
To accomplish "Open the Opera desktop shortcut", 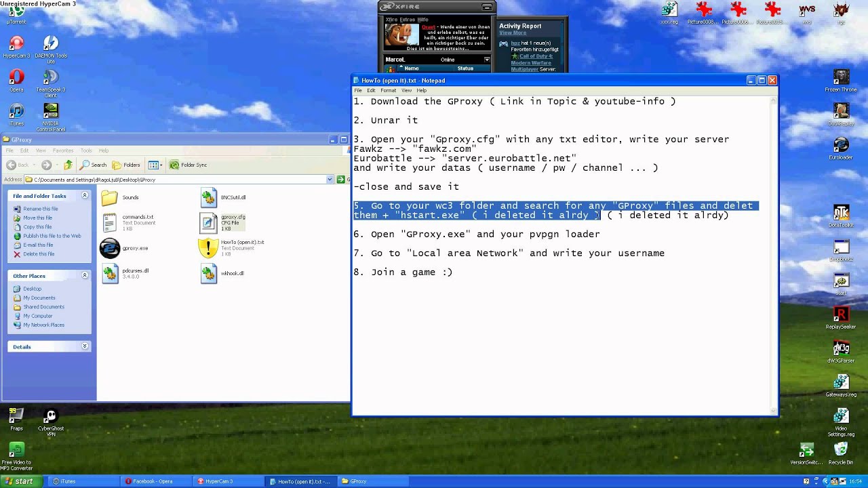I will [x=16, y=81].
